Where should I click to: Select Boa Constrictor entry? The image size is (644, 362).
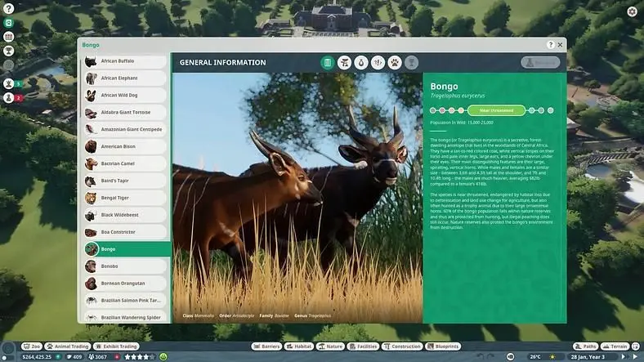coord(125,232)
